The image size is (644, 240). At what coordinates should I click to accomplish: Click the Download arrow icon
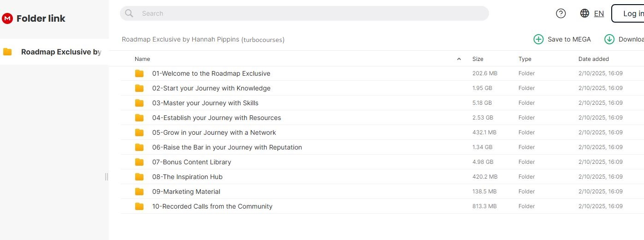click(x=609, y=39)
